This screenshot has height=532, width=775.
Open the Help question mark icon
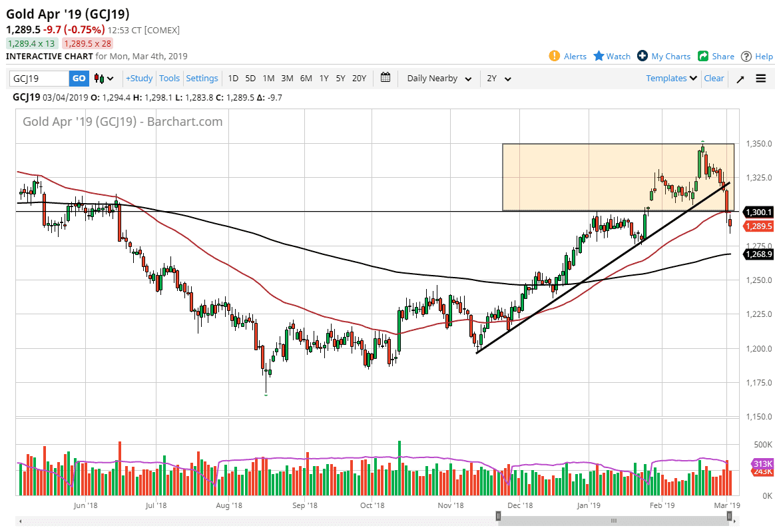click(x=746, y=57)
